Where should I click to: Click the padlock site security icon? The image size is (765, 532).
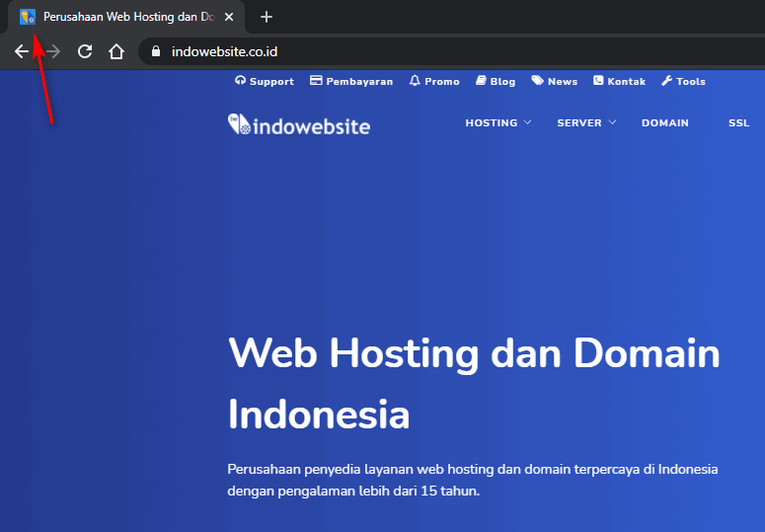[x=156, y=51]
